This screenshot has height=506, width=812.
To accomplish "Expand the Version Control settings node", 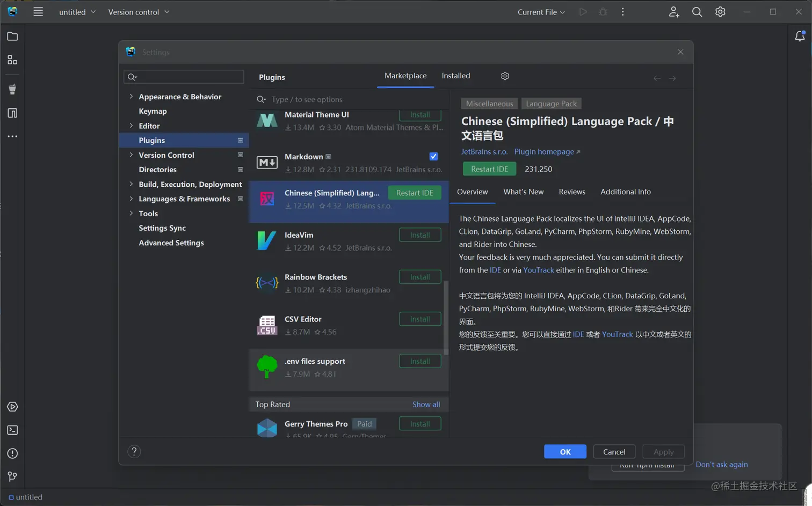I will 131,155.
